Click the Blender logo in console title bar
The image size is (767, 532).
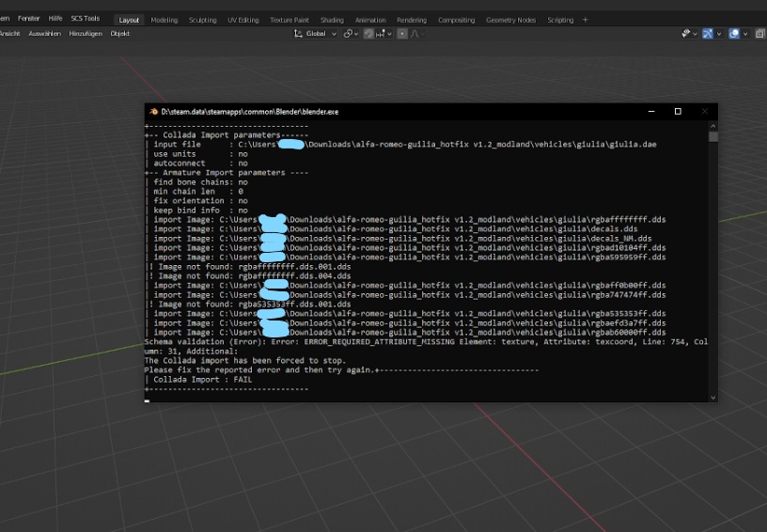[153, 112]
